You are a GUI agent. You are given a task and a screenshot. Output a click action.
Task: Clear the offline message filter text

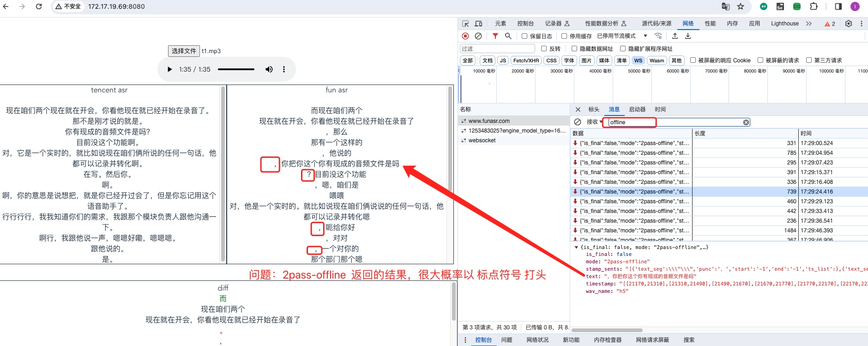746,122
